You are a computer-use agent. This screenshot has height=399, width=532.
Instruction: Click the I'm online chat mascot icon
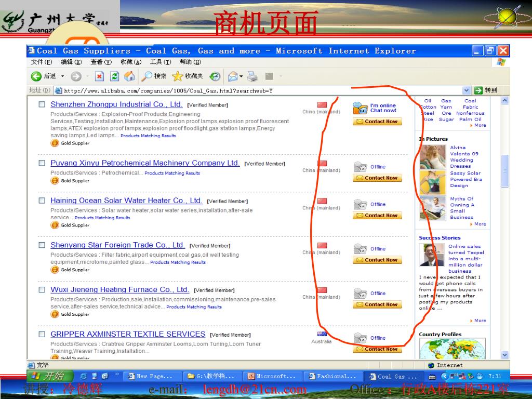[360, 108]
